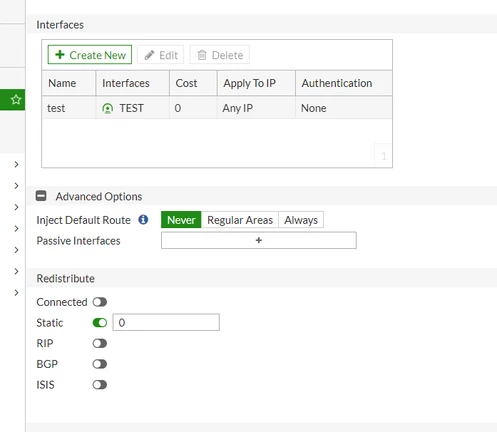Turn on ISIS redistribution toggle
This screenshot has height=432, width=497.
[100, 385]
